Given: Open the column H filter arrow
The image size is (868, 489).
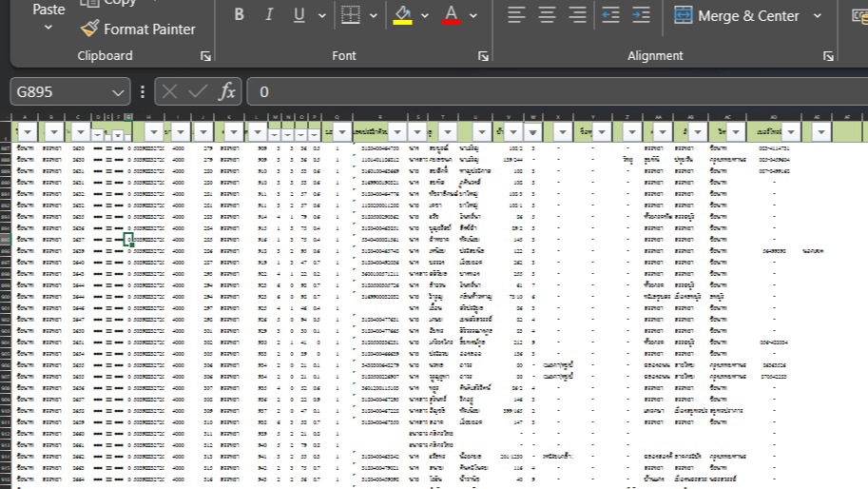Looking at the screenshot, I should (154, 132).
